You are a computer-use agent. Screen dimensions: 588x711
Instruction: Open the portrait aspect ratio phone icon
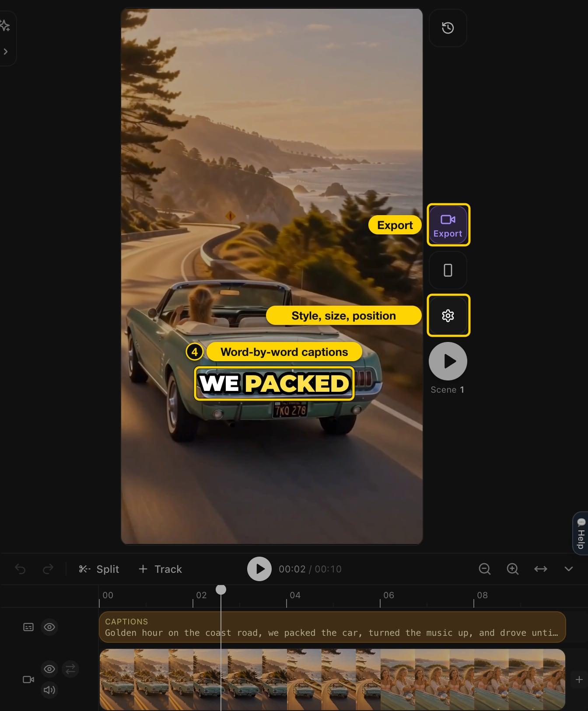pyautogui.click(x=448, y=270)
